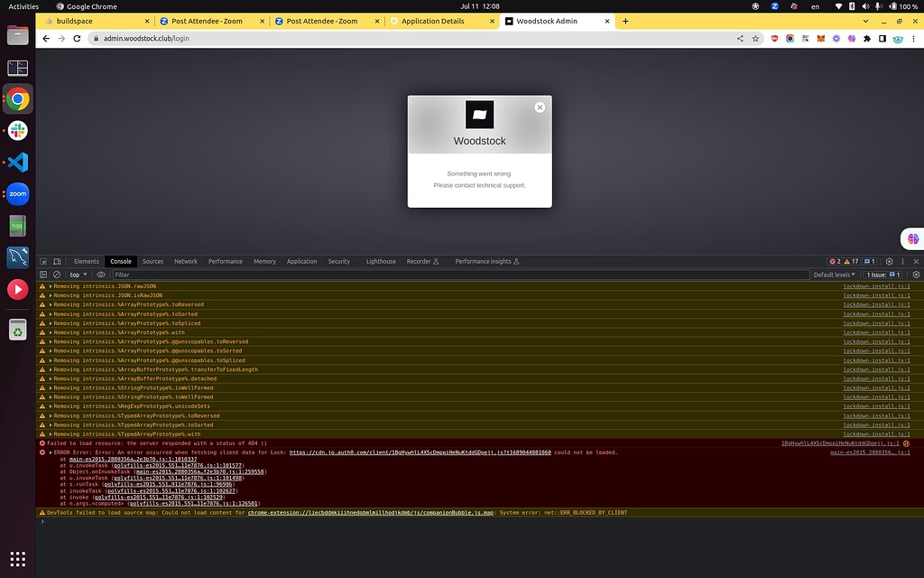
Task: Click Activities in the top bar
Action: click(x=23, y=6)
